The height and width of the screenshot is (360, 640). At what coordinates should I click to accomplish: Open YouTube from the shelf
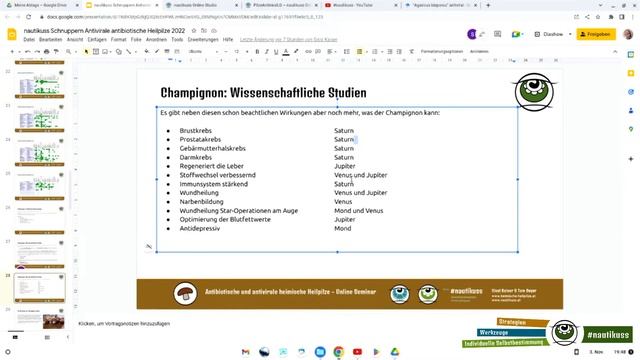pyautogui.click(x=358, y=352)
